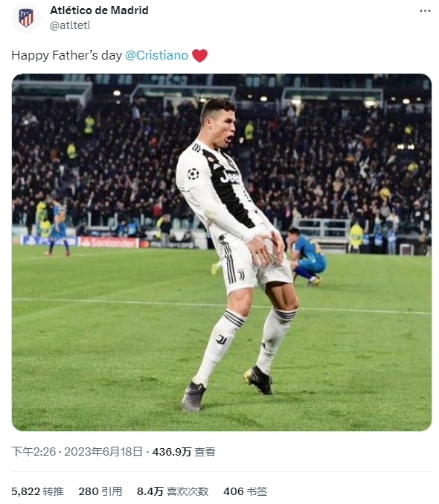Click the 转推 label
This screenshot has height=504, width=439.
coord(54,491)
